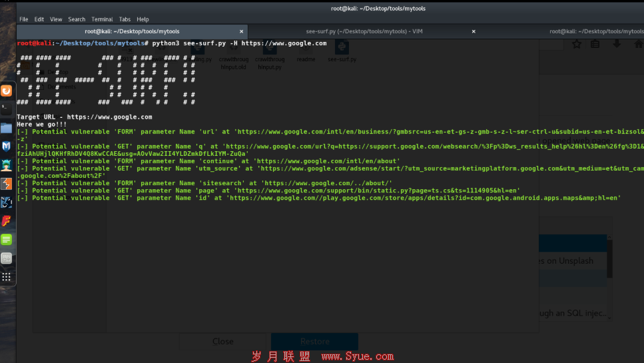The image size is (644, 363).
Task: Open Firefox from the dock
Action: point(6,91)
